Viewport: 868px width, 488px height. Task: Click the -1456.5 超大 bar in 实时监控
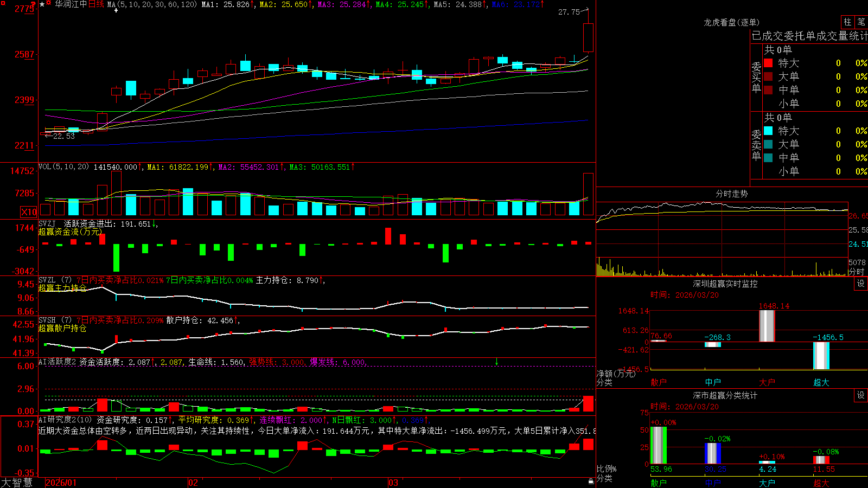821,356
